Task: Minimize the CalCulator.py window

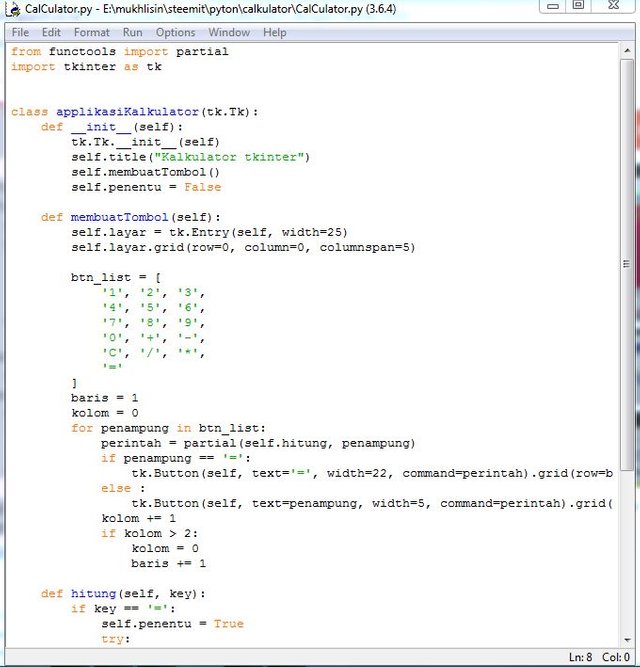Action: click(x=552, y=6)
